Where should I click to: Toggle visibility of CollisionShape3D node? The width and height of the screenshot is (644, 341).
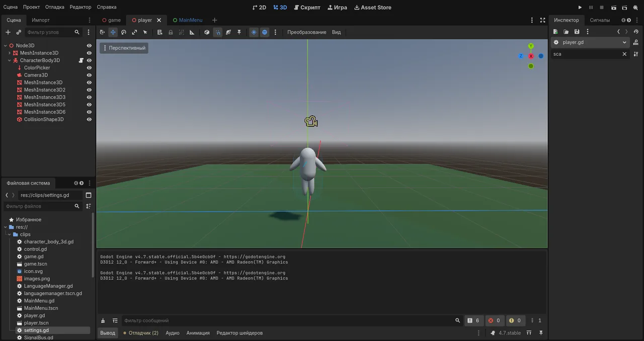point(89,120)
